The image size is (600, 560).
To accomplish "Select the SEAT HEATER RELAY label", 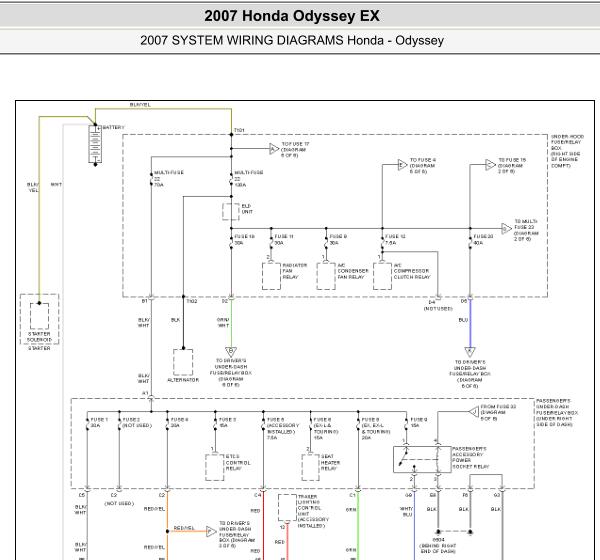I will (x=330, y=462).
